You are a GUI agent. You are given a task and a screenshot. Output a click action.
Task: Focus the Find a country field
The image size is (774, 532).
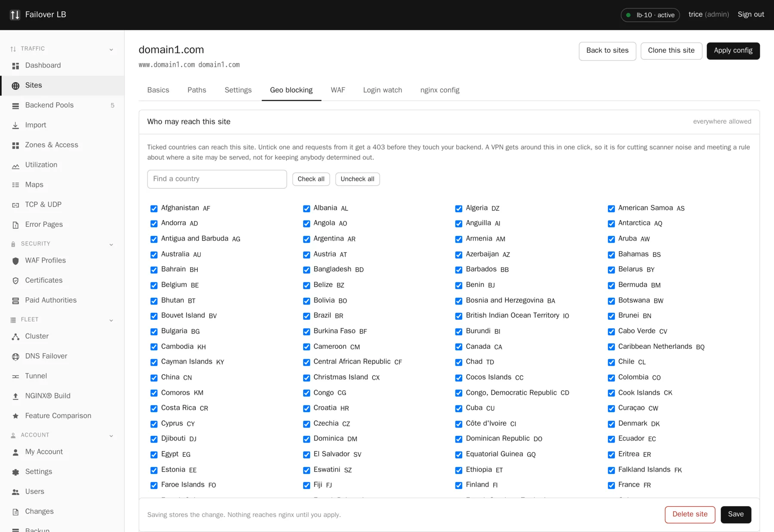click(x=217, y=179)
